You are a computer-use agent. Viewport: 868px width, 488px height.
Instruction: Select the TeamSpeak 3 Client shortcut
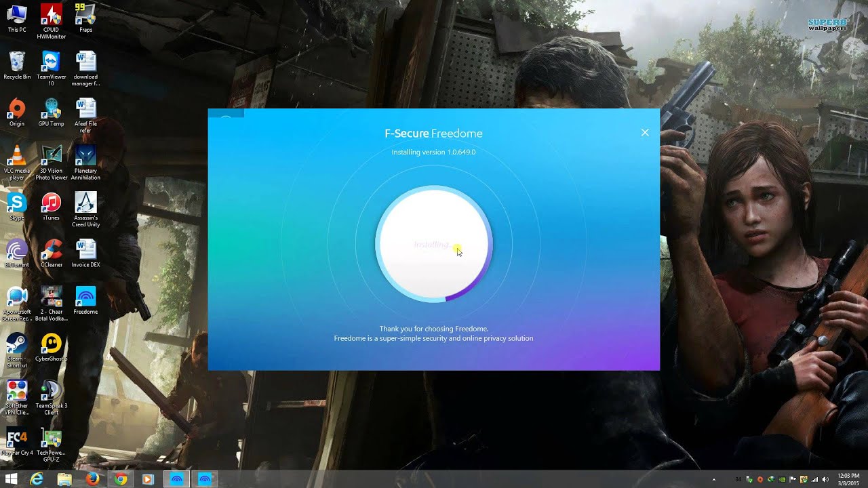[x=51, y=397]
